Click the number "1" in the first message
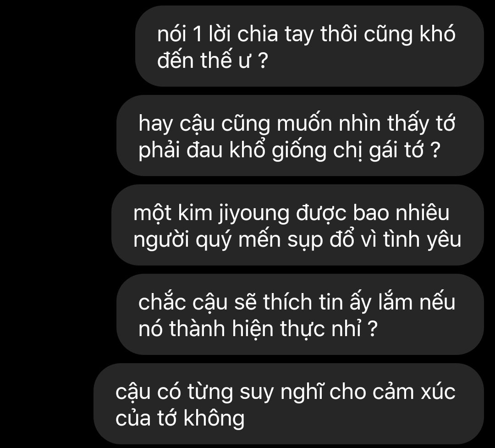Image resolution: width=495 pixels, height=448 pixels. point(197,34)
